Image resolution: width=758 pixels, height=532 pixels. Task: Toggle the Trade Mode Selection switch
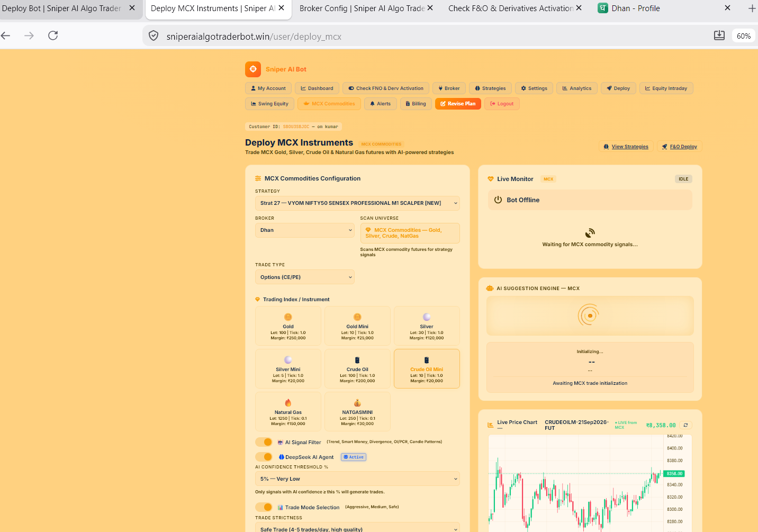[x=264, y=507]
